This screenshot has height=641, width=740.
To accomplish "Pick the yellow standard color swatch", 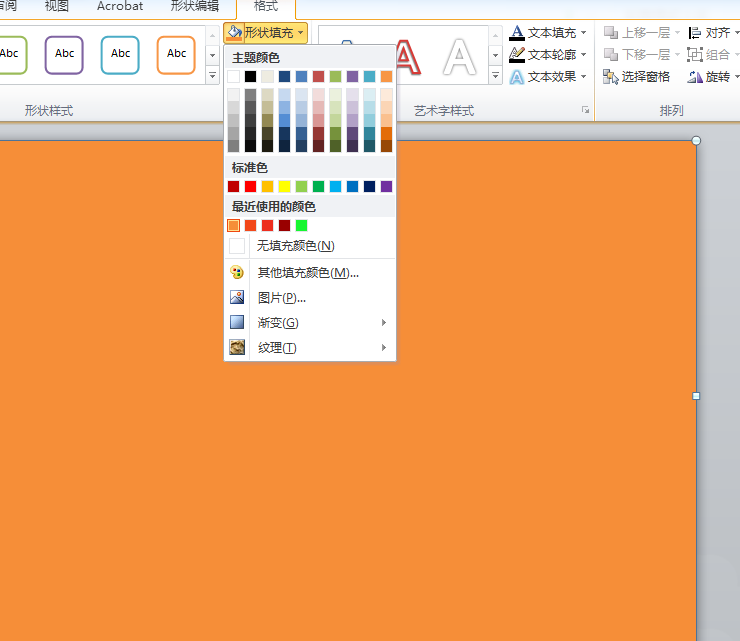I will coord(285,186).
